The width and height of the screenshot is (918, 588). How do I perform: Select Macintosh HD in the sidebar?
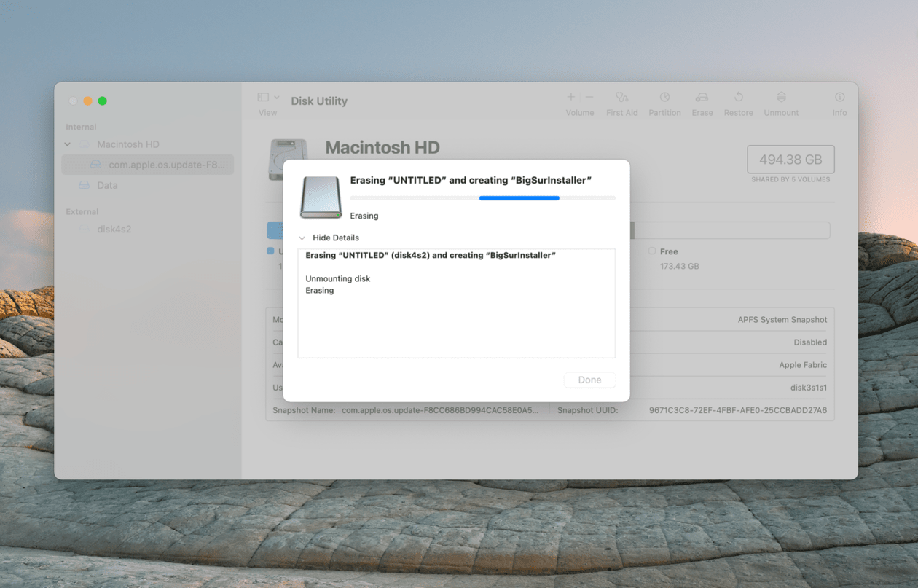click(128, 144)
